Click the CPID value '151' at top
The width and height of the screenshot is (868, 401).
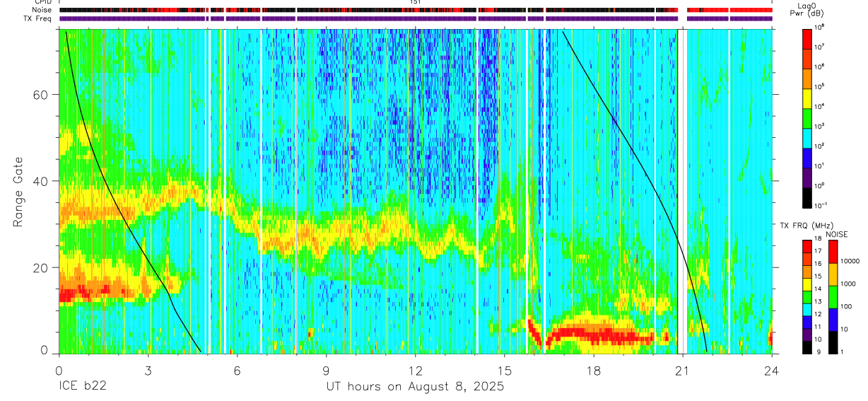(x=416, y=3)
